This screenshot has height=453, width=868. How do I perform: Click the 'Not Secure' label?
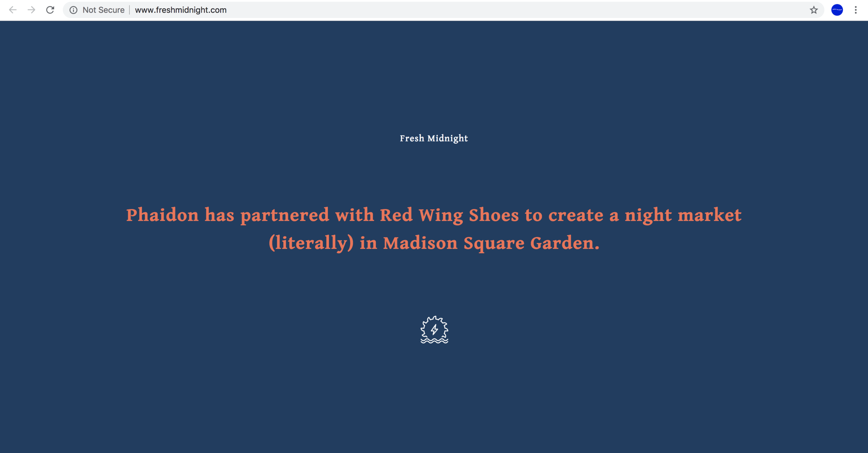[103, 10]
